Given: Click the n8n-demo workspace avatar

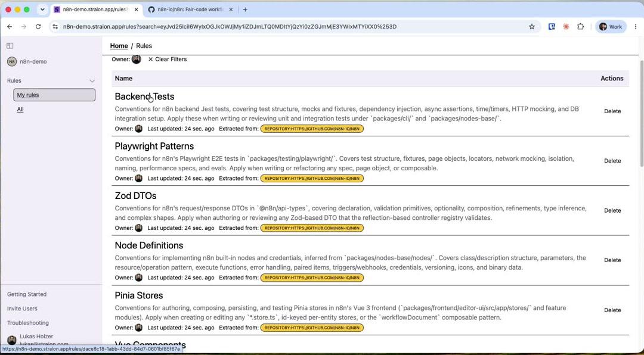Looking at the screenshot, I should (12, 61).
